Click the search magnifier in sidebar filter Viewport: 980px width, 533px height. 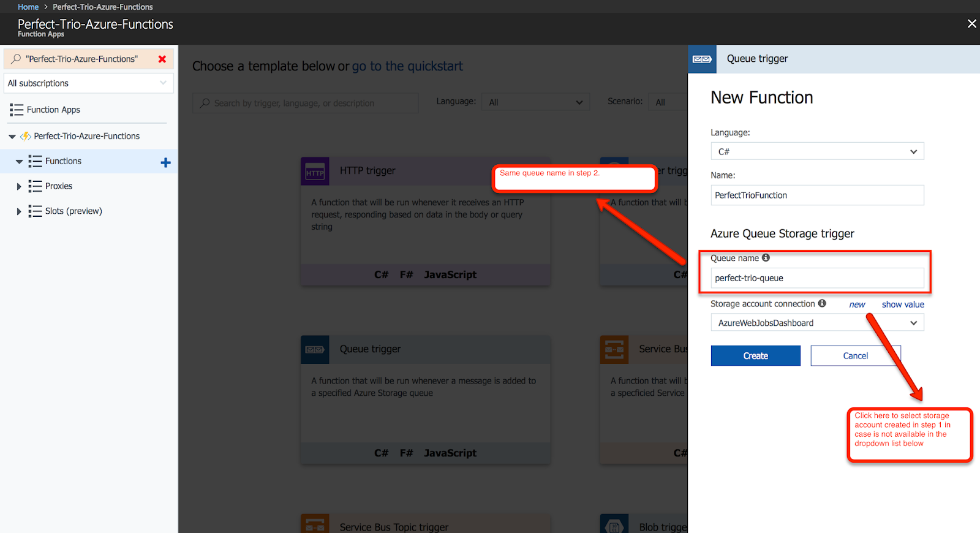(16, 59)
